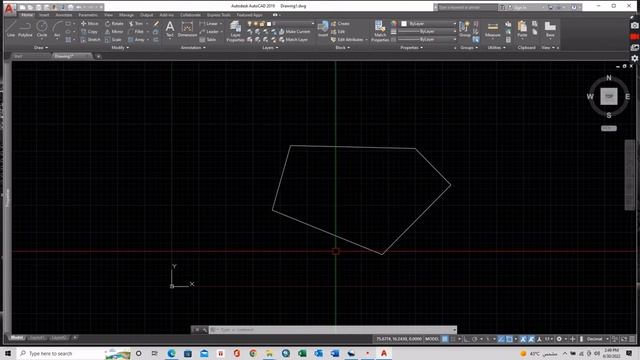Select the Group tool
This screenshot has height=360, width=640.
coord(464,29)
